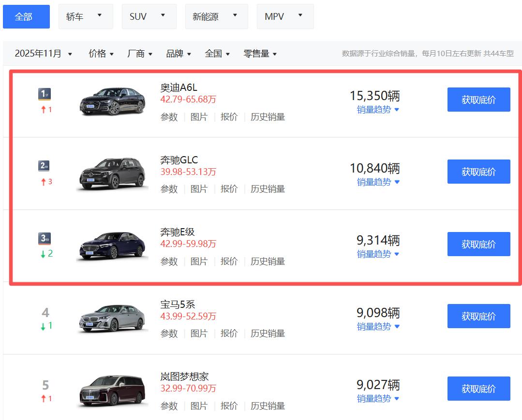
Task: Expand the MPV category menu
Action: tap(285, 17)
